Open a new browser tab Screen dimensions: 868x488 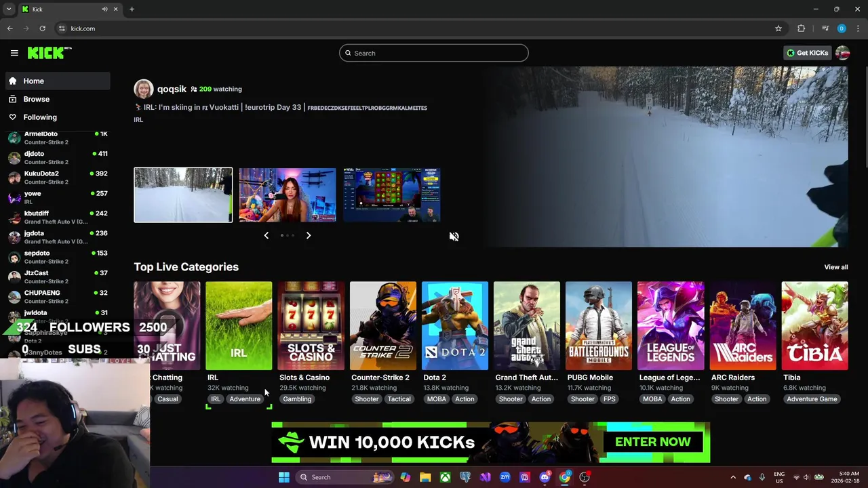click(x=132, y=9)
